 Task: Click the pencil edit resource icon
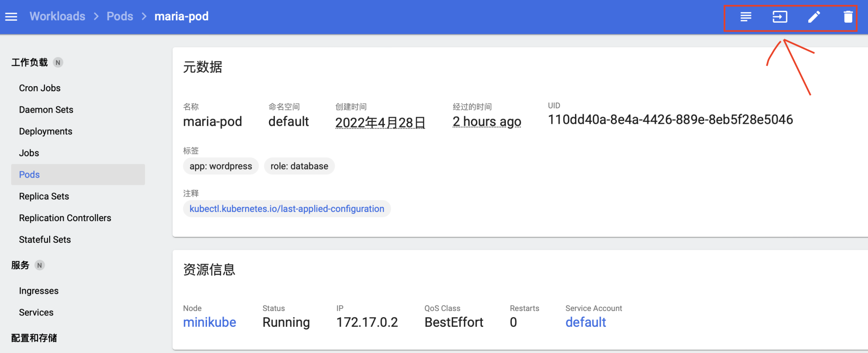pos(814,17)
